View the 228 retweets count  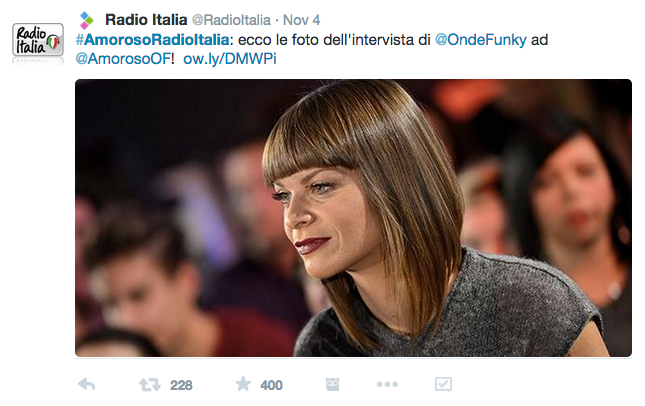pyautogui.click(x=181, y=385)
